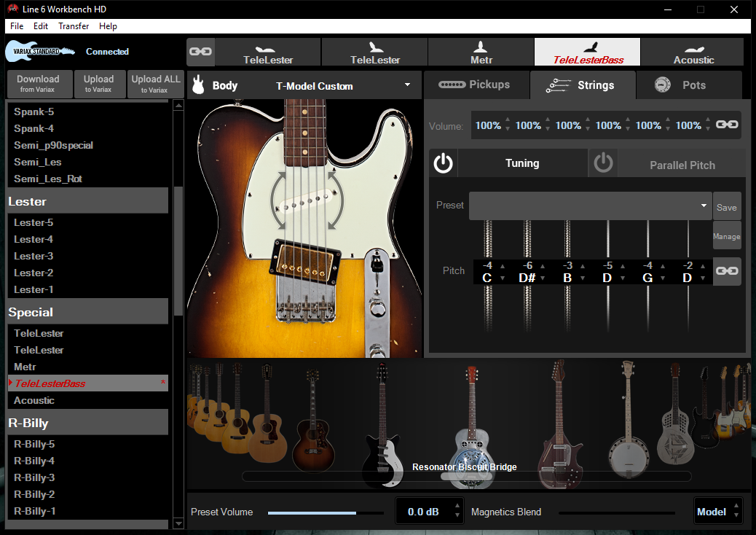Select Spank-4 preset
The height and width of the screenshot is (535, 756).
[87, 128]
